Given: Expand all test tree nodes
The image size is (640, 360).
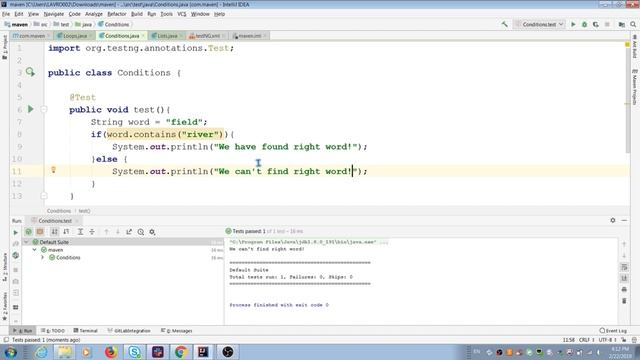Looking at the screenshot, I should (x=80, y=232).
